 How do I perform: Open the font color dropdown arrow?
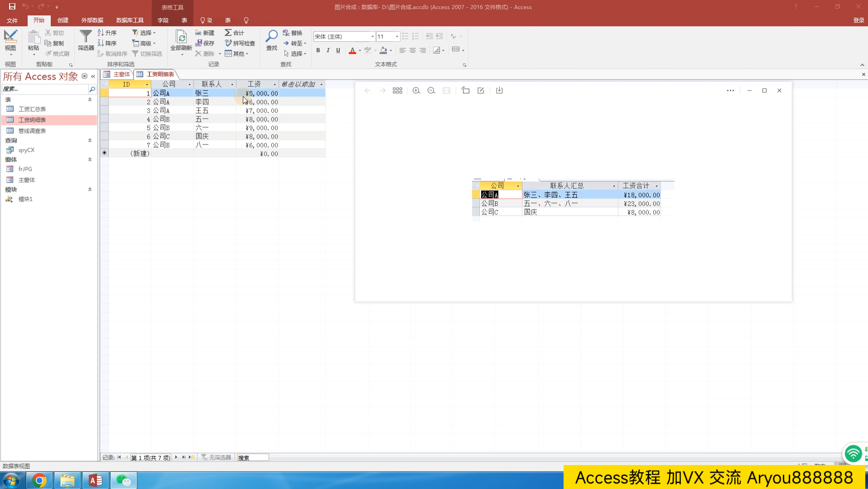(360, 50)
